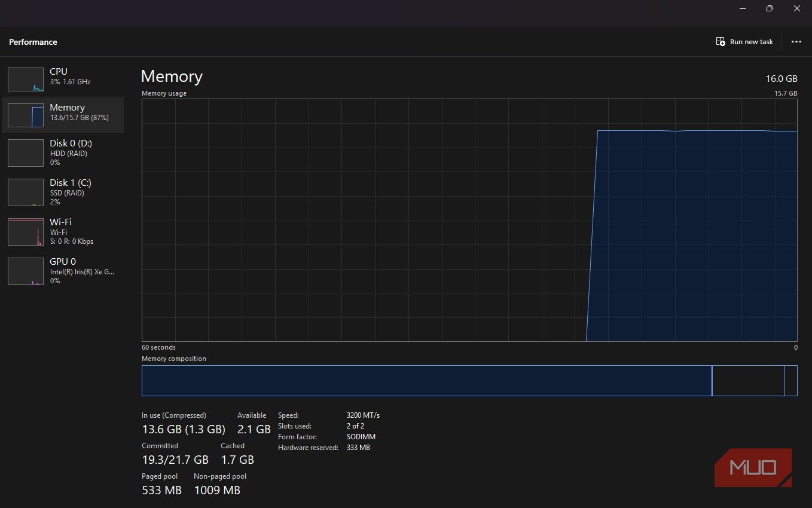Click the Memory usage label
812x508 pixels.
(x=164, y=93)
